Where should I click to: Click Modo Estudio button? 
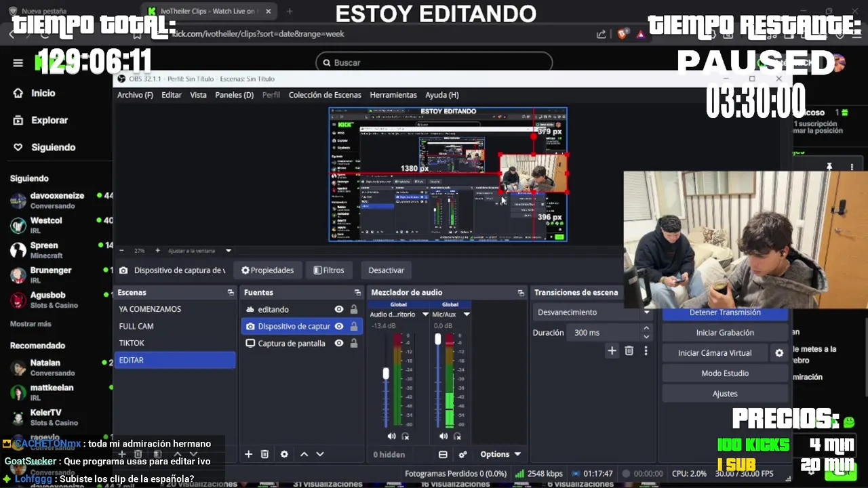coord(725,373)
